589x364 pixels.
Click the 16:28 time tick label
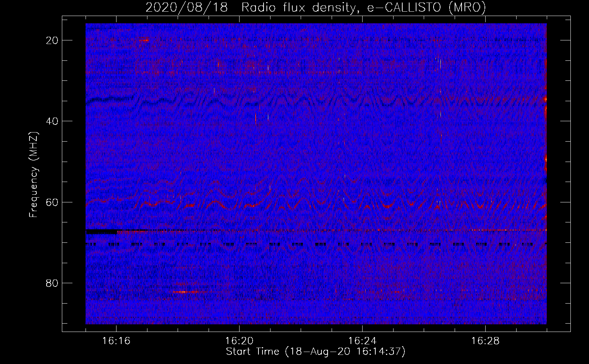pyautogui.click(x=486, y=341)
